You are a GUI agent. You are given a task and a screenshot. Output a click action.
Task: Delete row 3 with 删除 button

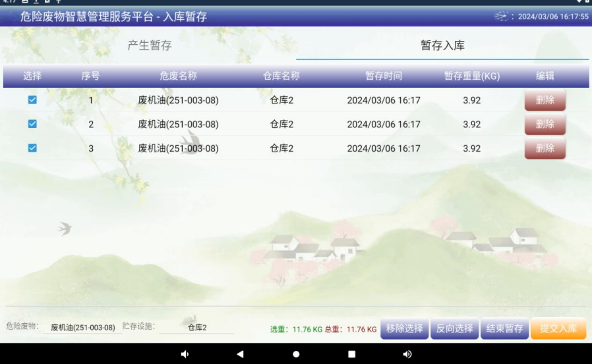[545, 148]
